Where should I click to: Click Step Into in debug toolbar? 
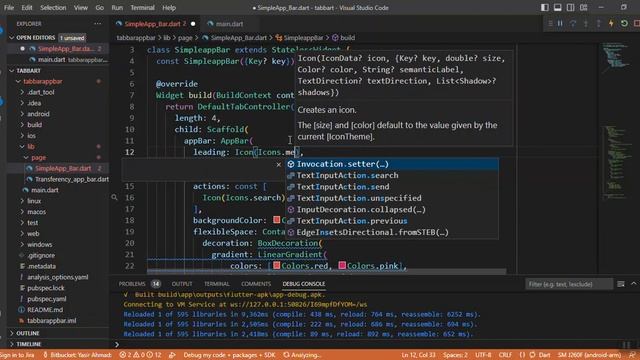coord(586,24)
